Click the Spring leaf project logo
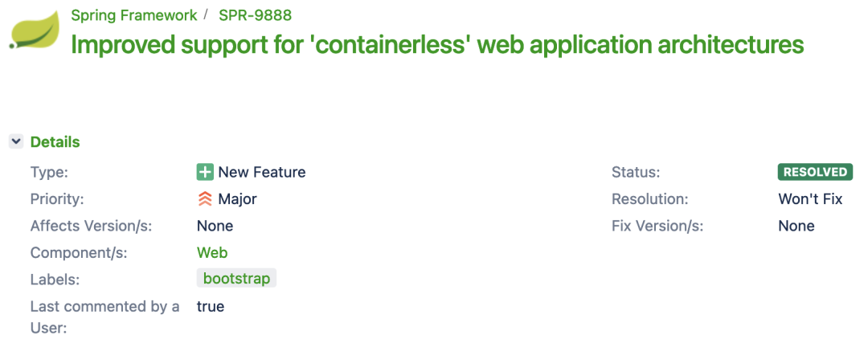 point(35,31)
